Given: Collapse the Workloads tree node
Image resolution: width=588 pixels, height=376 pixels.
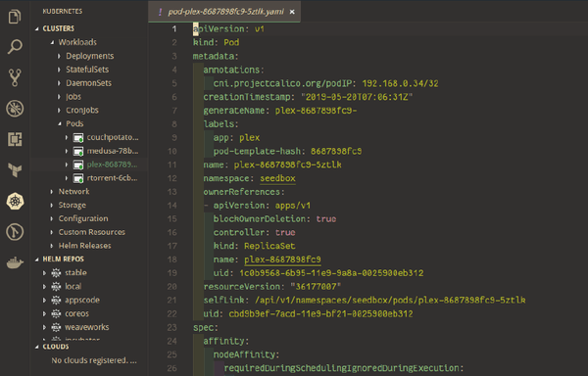Looking at the screenshot, I should (x=52, y=42).
